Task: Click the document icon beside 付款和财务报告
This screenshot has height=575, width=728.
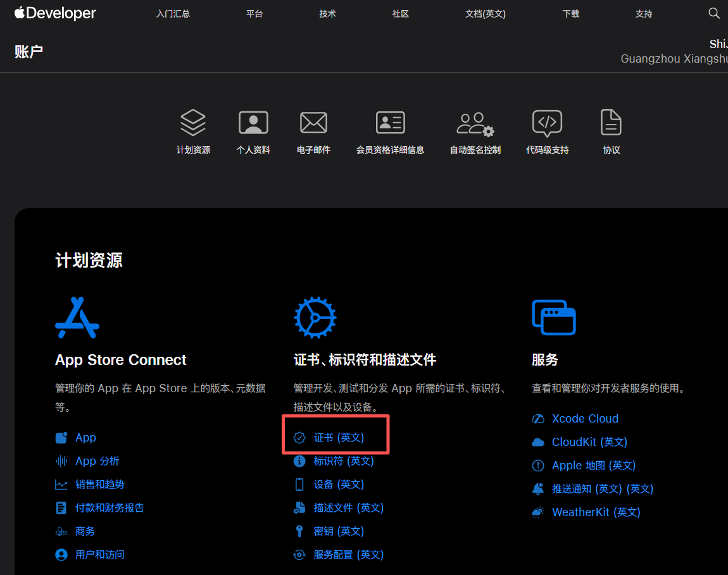Action: pyautogui.click(x=61, y=508)
